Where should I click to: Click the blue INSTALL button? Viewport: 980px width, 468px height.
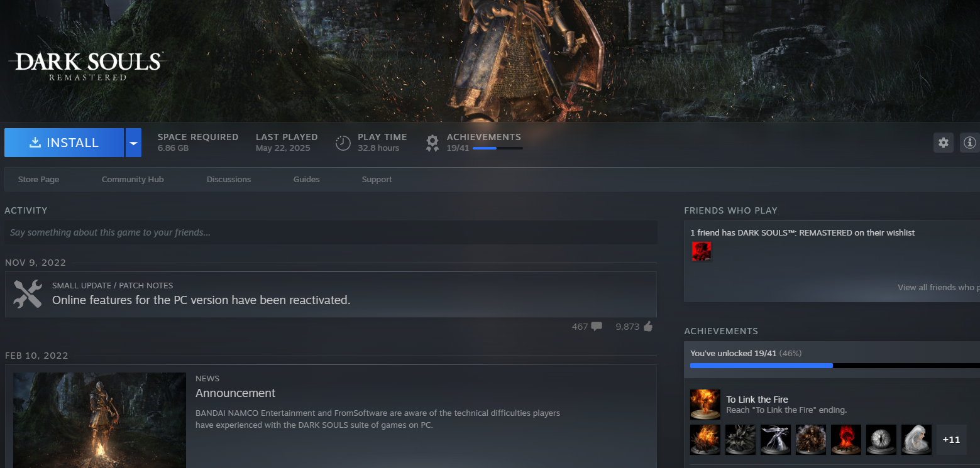point(64,143)
